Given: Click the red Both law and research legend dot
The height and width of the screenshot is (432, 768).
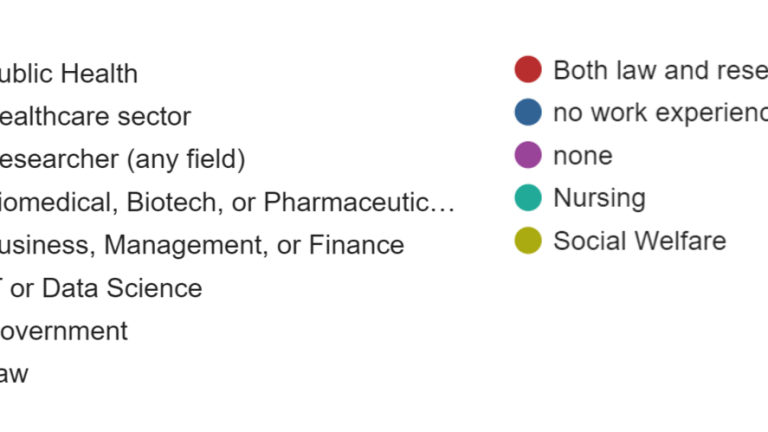Looking at the screenshot, I should pyautogui.click(x=528, y=69).
